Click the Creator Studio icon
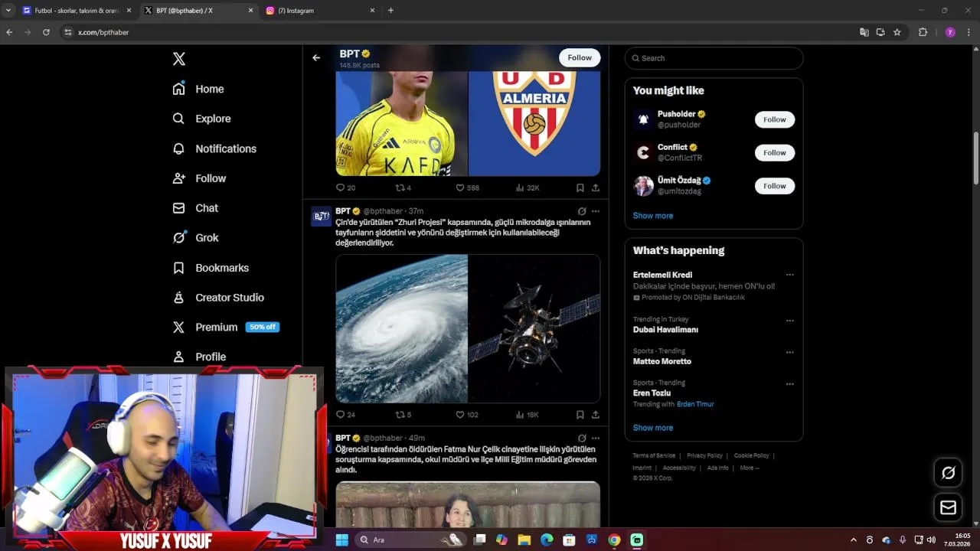Image resolution: width=980 pixels, height=551 pixels. 178,298
